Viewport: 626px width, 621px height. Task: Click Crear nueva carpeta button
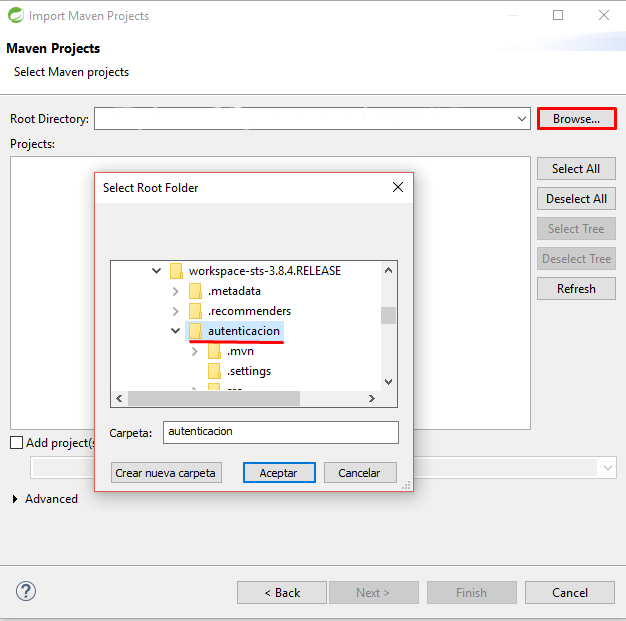166,473
